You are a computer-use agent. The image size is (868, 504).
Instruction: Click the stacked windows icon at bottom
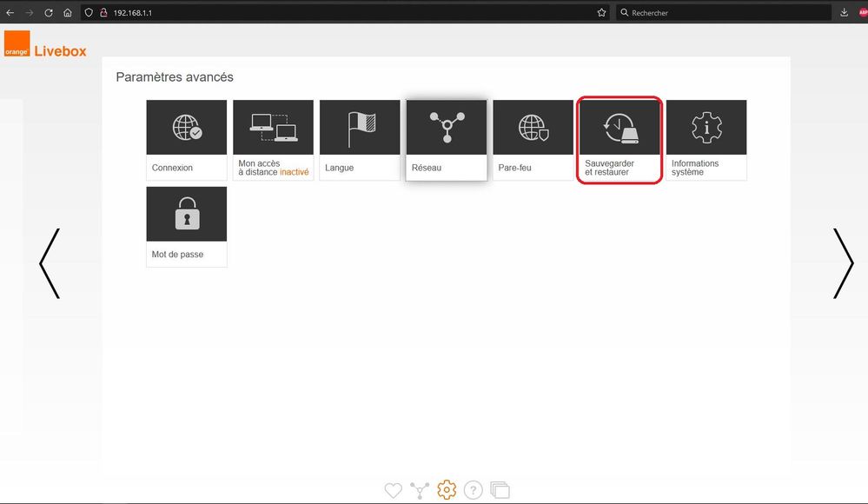click(x=500, y=490)
